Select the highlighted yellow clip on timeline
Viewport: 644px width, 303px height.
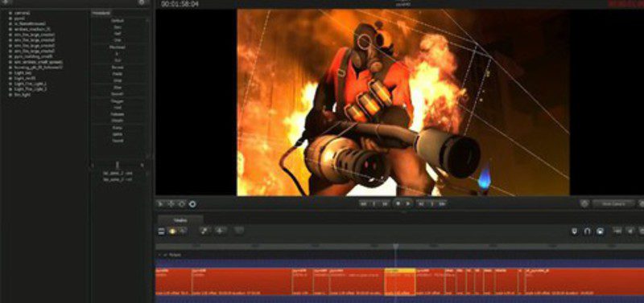[400, 282]
